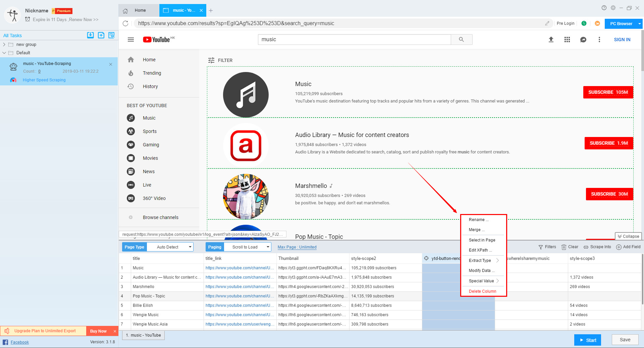Close the music - YouTube-Scraping task
This screenshot has height=348, width=644.
(111, 64)
